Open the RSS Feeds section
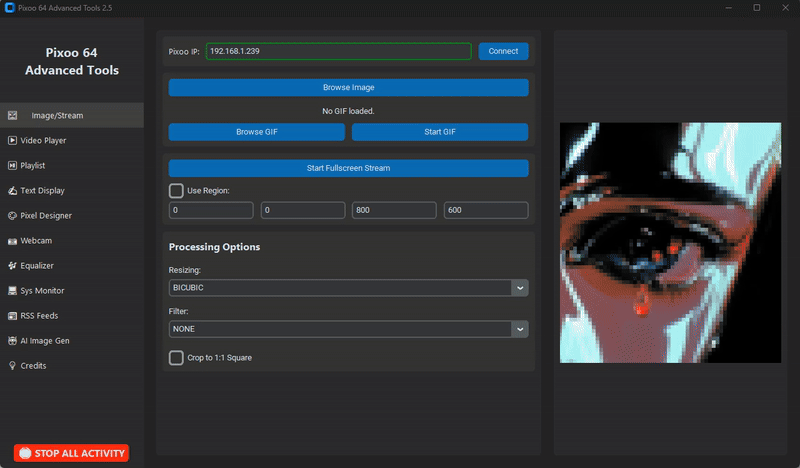 tap(71, 315)
